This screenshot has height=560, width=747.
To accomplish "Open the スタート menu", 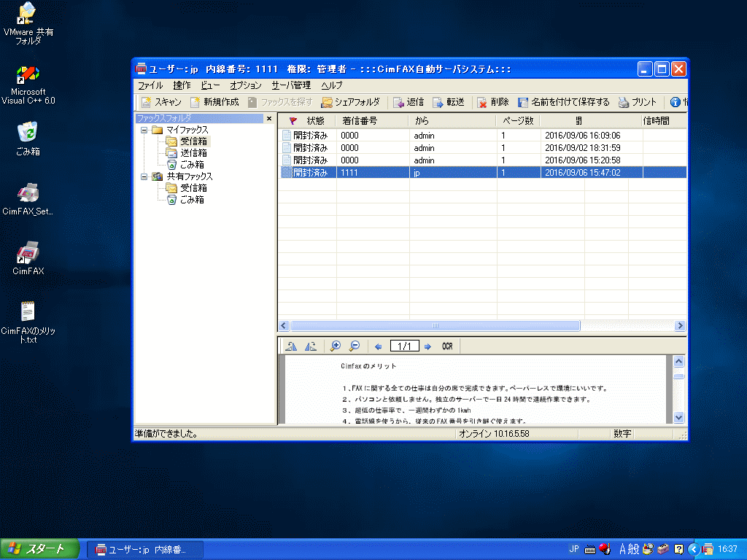I will pos(39,549).
